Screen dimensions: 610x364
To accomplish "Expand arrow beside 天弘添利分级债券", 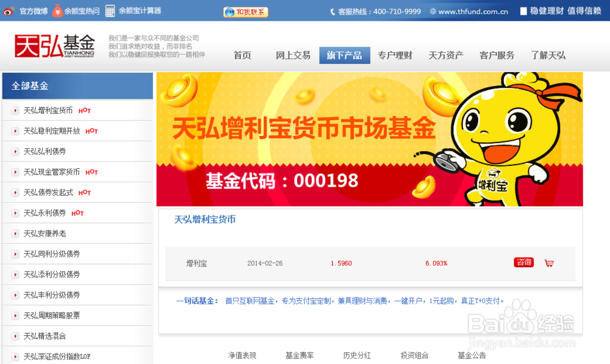I will pyautogui.click(x=15, y=274).
